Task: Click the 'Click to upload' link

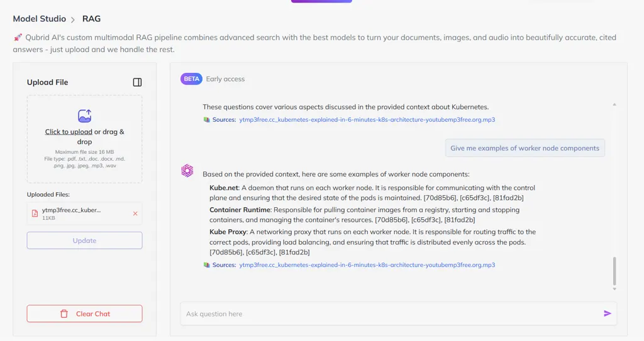Action: [x=69, y=132]
